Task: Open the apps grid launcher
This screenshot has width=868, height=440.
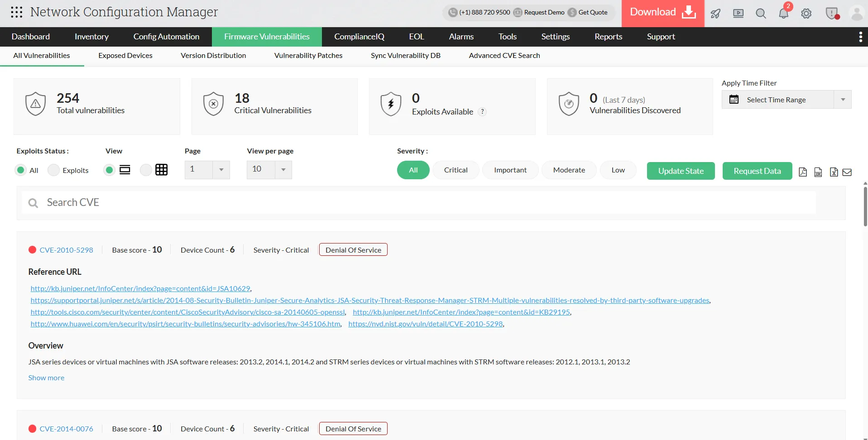Action: pyautogui.click(x=17, y=12)
